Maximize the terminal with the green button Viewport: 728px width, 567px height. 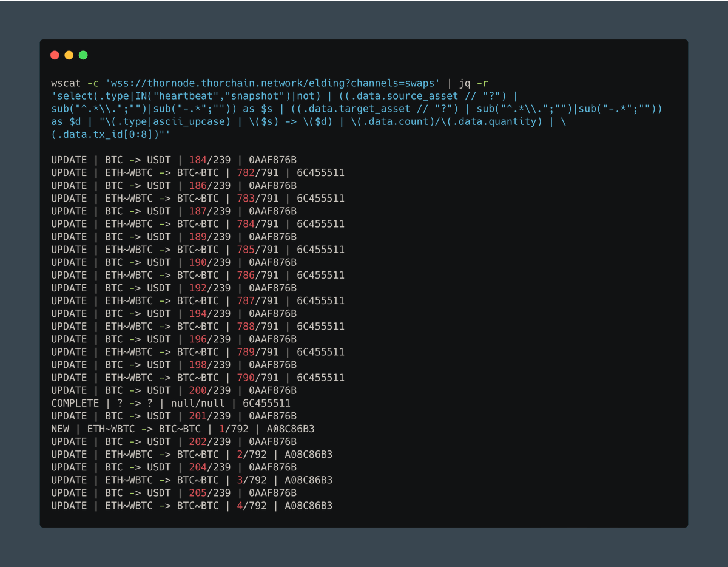tap(83, 55)
